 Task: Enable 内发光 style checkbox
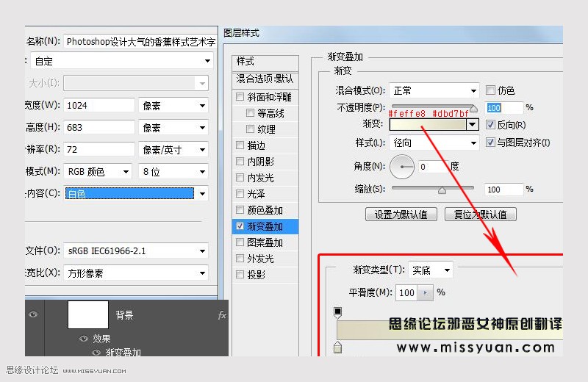point(240,177)
